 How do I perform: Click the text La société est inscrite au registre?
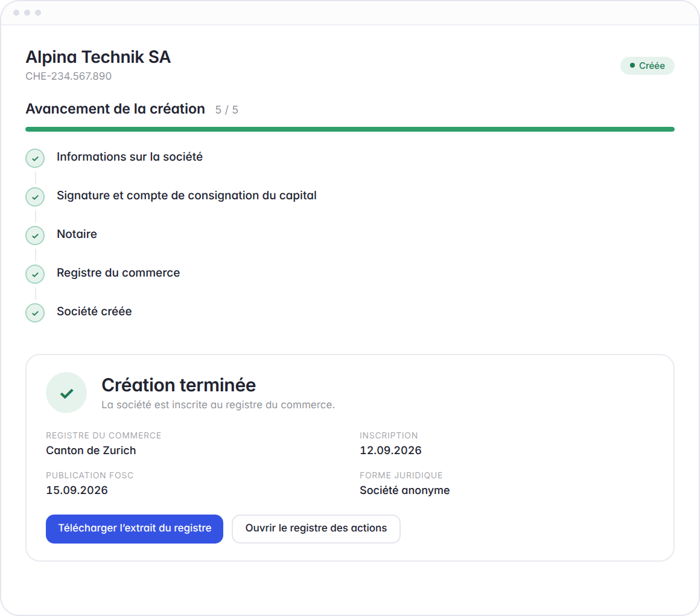218,405
